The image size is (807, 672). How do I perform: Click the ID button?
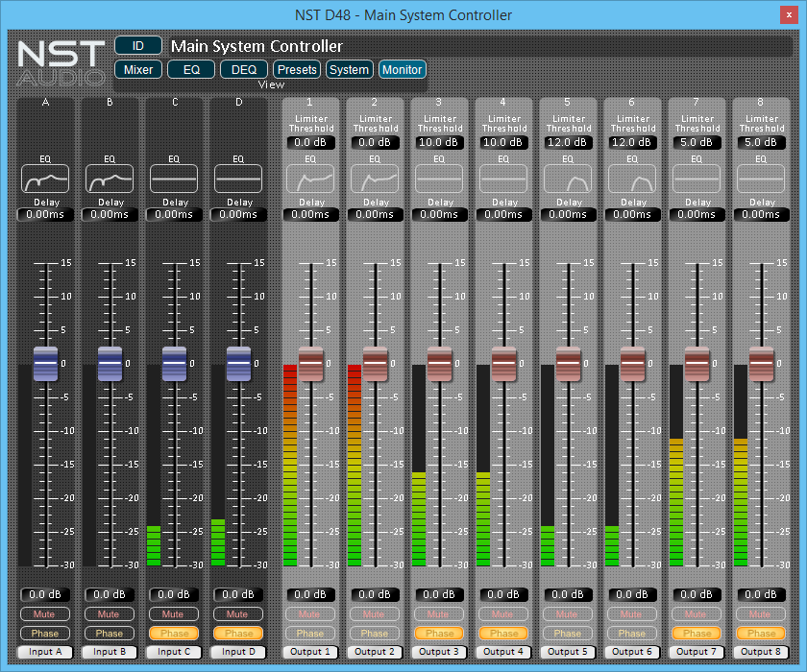pos(138,44)
